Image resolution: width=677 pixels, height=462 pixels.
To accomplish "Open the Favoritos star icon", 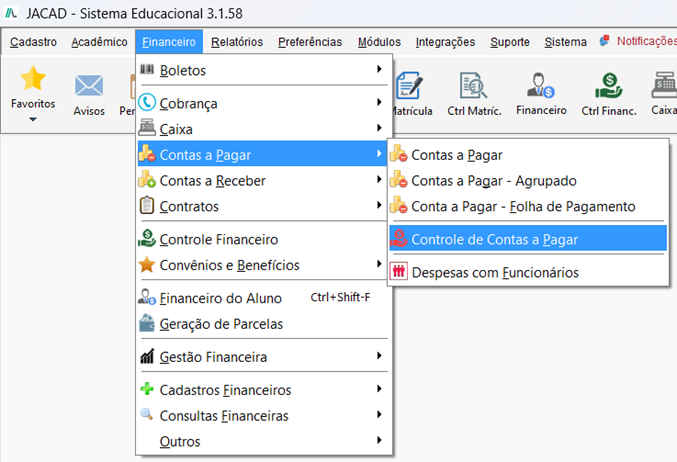I will coord(33,78).
